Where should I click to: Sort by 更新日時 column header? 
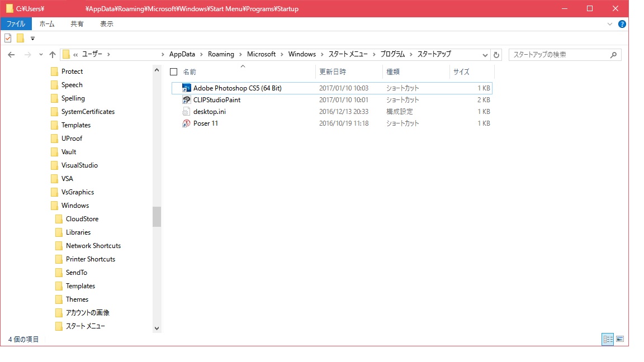coord(333,72)
